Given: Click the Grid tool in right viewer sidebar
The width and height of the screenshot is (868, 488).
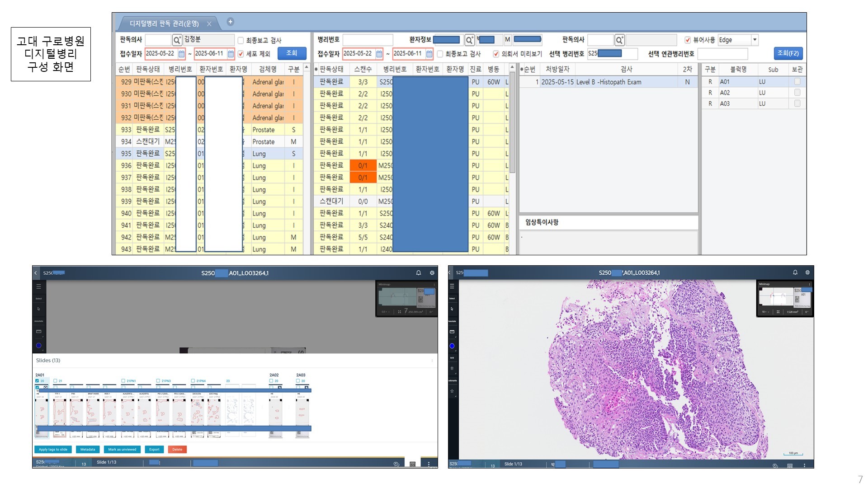Looking at the screenshot, I should [x=452, y=368].
